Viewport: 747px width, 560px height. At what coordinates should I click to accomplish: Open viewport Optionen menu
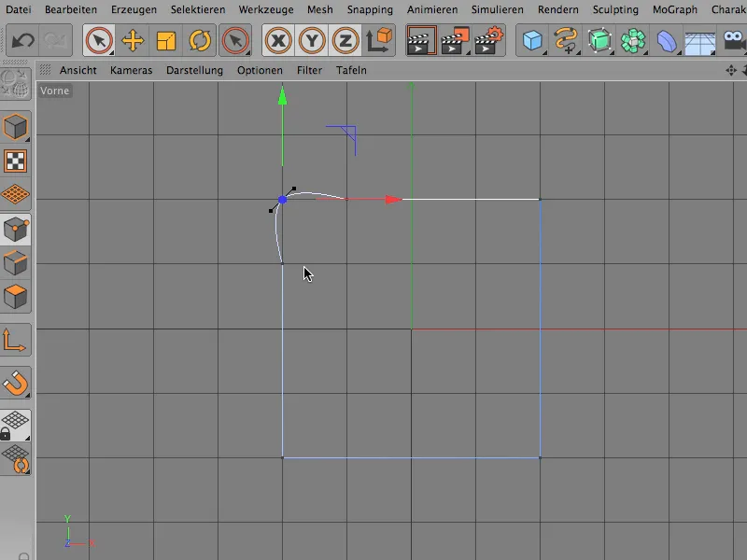point(260,70)
